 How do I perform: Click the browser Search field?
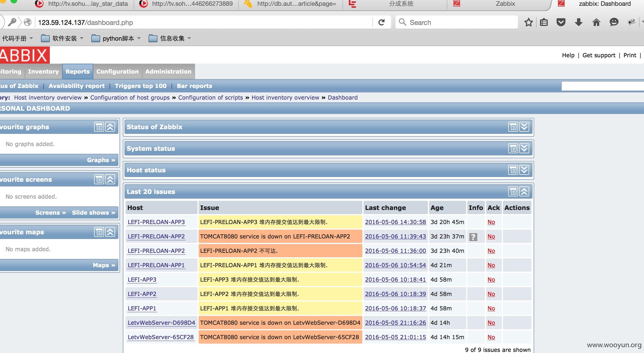point(456,22)
